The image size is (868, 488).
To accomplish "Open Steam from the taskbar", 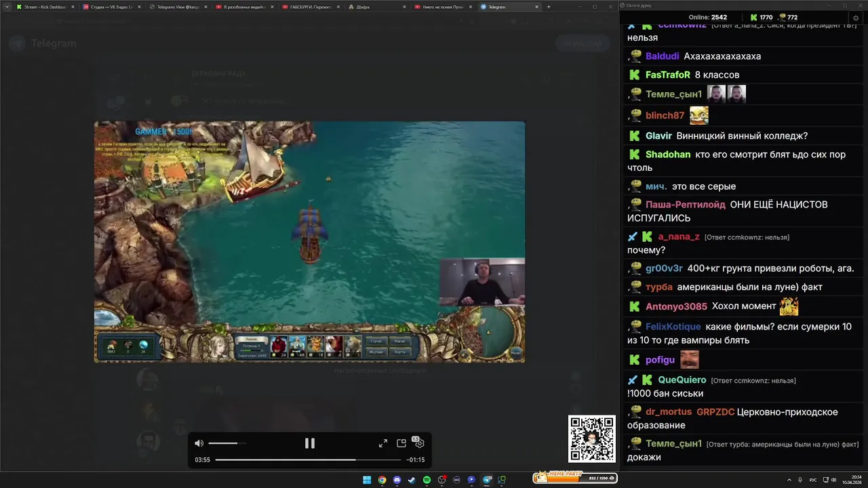I will pyautogui.click(x=412, y=480).
